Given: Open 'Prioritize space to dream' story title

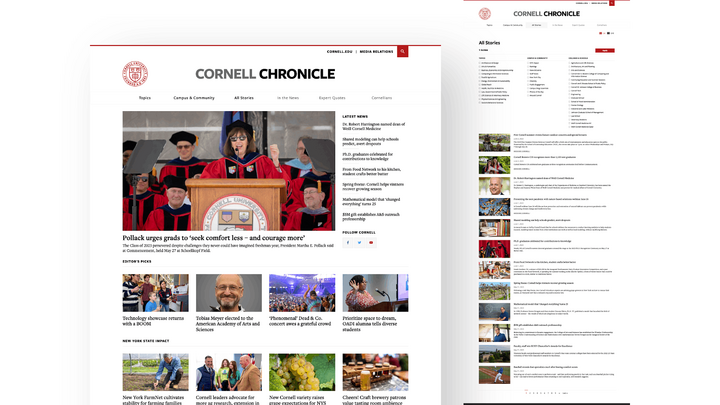Looking at the screenshot, I should tap(369, 324).
